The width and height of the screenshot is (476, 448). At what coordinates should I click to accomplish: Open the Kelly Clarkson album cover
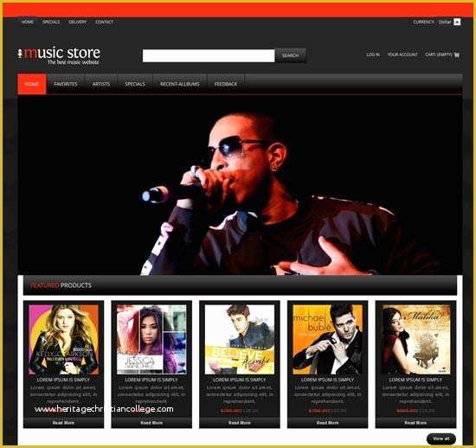tap(63, 339)
